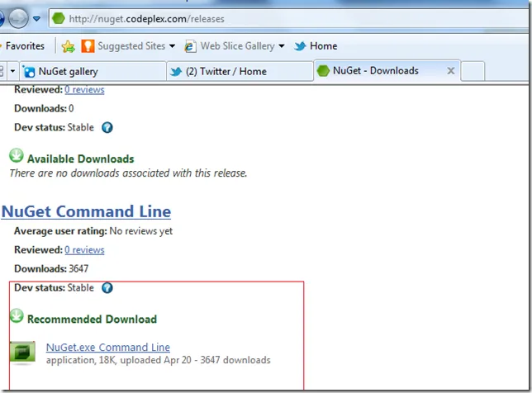532x393 pixels.
Task: Open the recent pages history dropdown arrow
Action: [x=36, y=19]
